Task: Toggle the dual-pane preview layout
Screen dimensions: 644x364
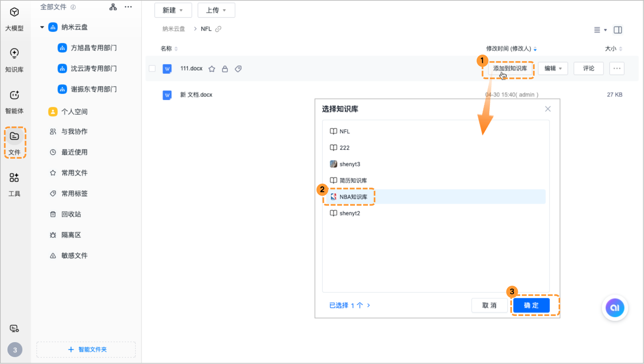Action: pyautogui.click(x=618, y=30)
